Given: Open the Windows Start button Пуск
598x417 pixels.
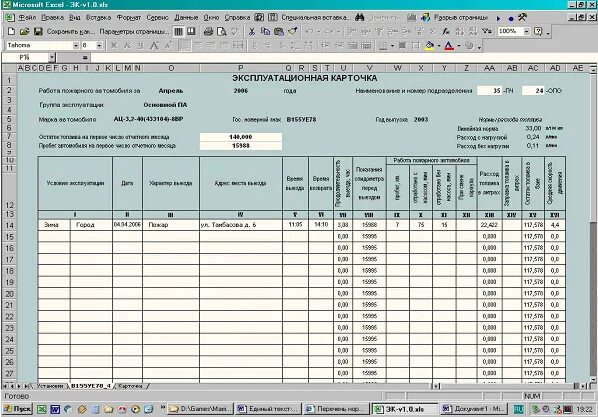Looking at the screenshot, I should point(18,409).
